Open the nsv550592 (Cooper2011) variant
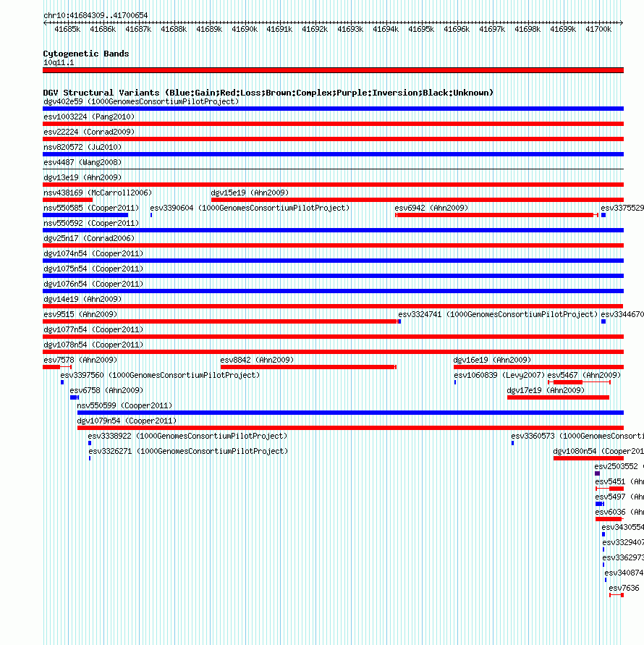 pyautogui.click(x=91, y=223)
